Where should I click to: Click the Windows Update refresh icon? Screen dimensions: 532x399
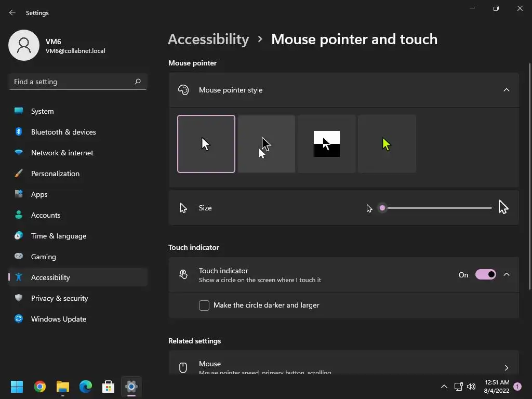tap(19, 318)
